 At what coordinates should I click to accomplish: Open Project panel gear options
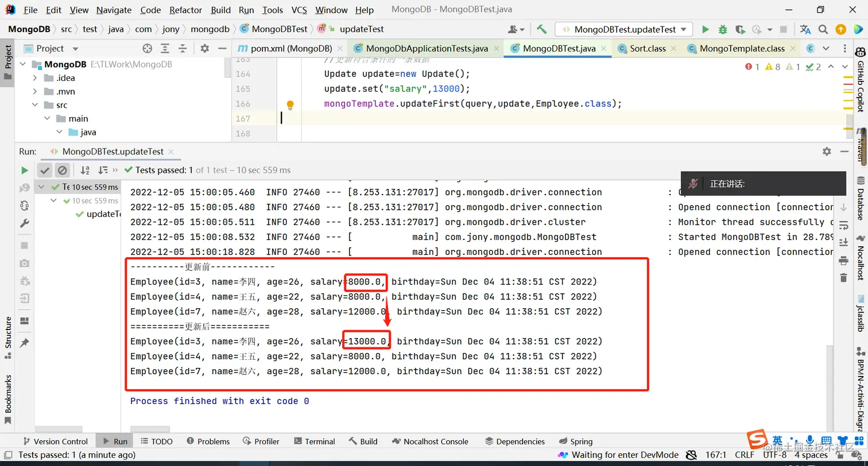205,48
